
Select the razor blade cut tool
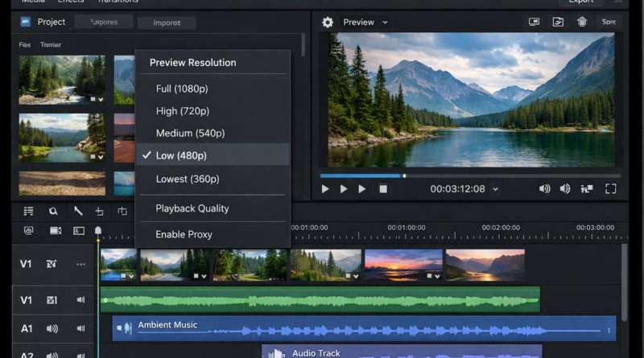coord(78,211)
